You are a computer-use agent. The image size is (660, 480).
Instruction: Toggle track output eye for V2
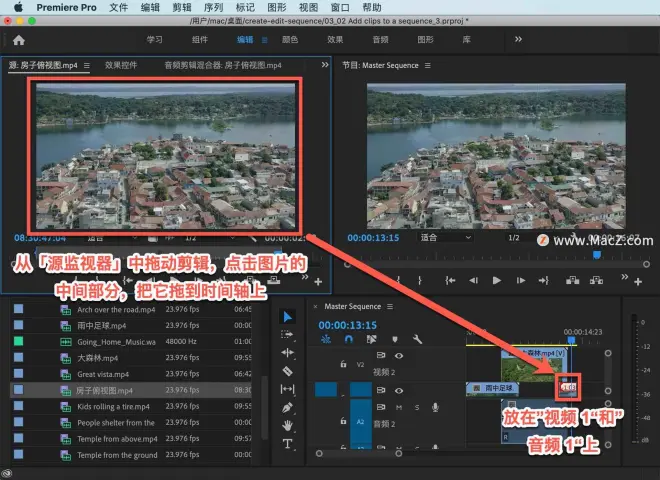pyautogui.click(x=399, y=356)
